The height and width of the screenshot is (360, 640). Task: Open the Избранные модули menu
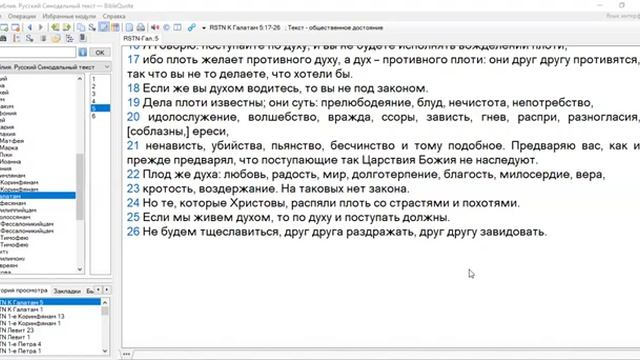69,16
